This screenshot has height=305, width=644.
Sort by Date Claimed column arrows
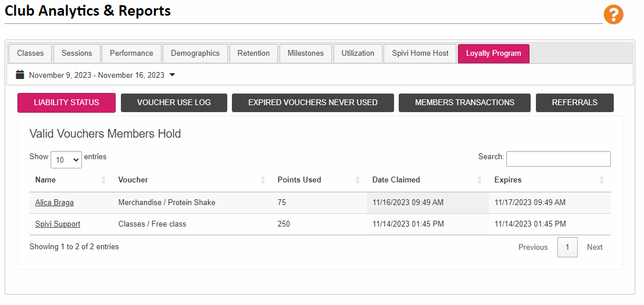pyautogui.click(x=480, y=180)
